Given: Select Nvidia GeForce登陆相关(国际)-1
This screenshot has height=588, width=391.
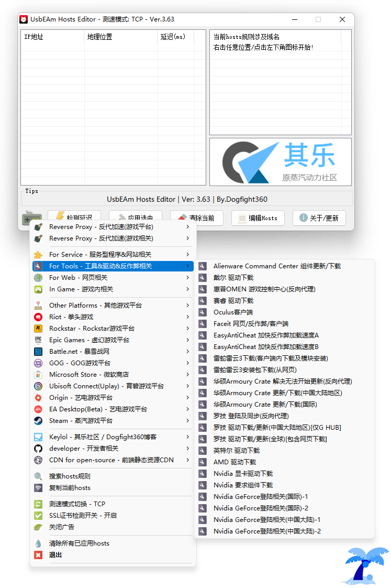Looking at the screenshot, I should (x=284, y=497).
